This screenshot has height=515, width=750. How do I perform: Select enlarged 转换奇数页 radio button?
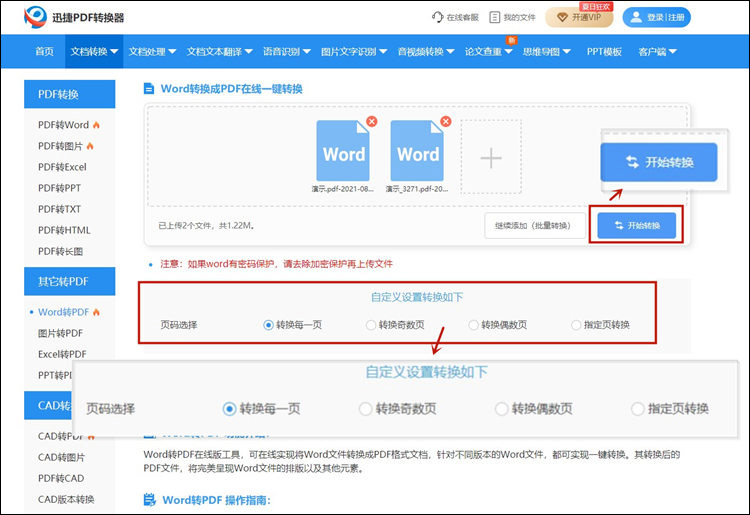tap(365, 409)
